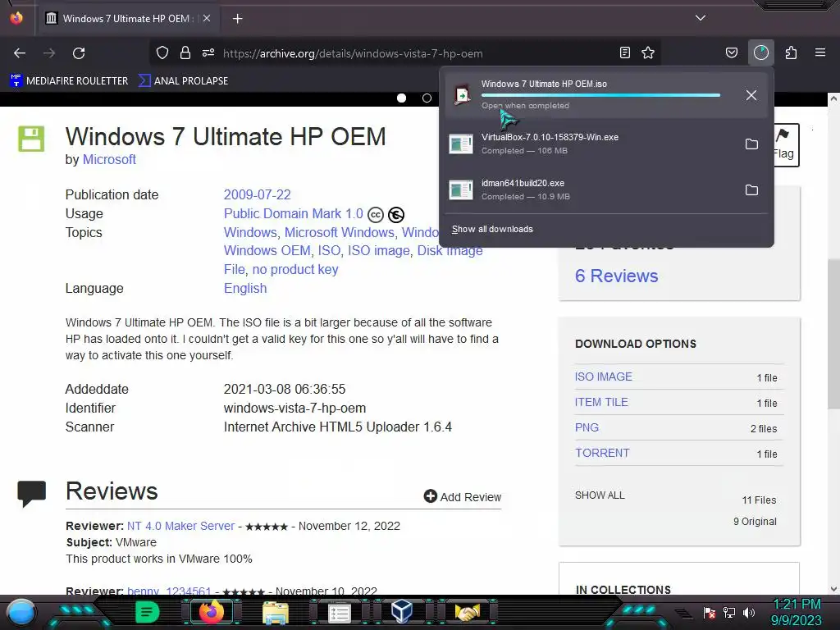Click the Windows OEM topic link
This screenshot has width=840, height=630.
[x=267, y=251]
